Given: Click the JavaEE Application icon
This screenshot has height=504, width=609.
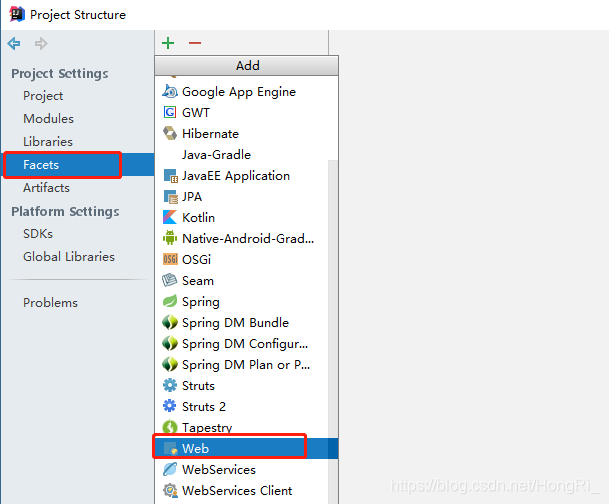Looking at the screenshot, I should click(x=171, y=176).
